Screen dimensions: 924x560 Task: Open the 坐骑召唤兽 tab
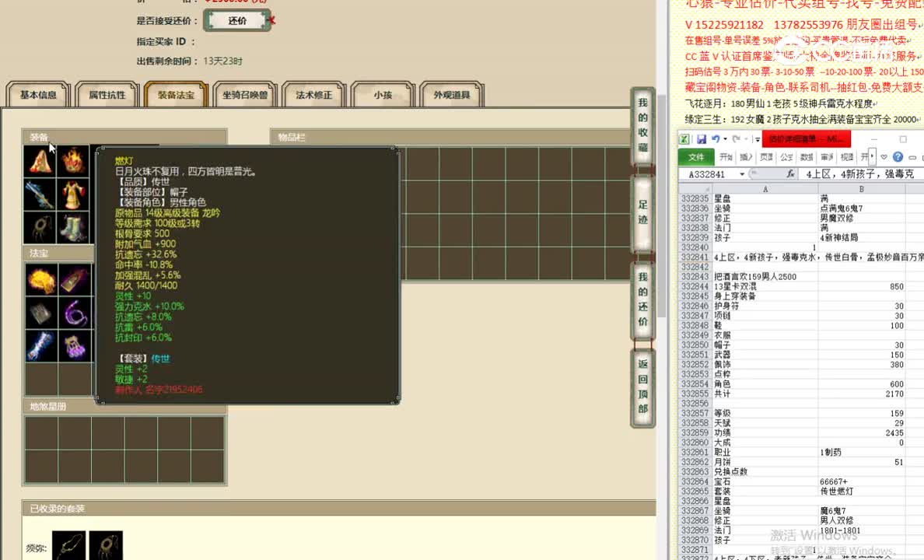244,95
